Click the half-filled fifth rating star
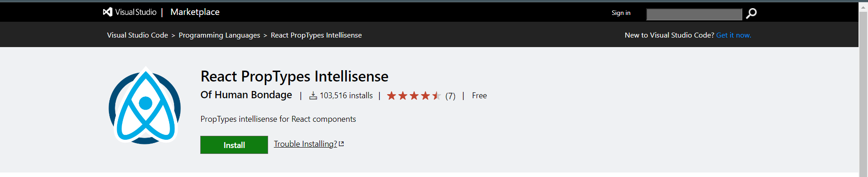This screenshot has width=868, height=177. click(436, 96)
